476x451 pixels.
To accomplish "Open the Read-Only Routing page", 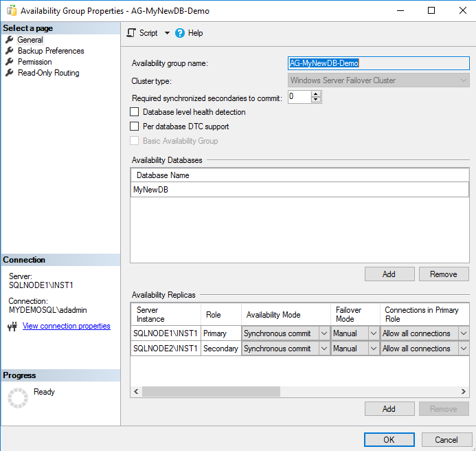I will (x=49, y=73).
